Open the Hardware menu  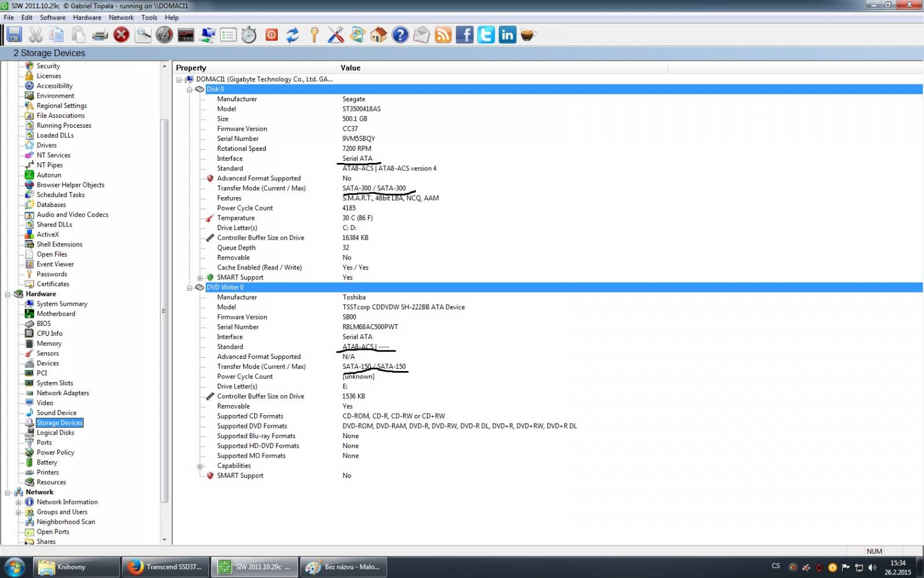(x=87, y=17)
